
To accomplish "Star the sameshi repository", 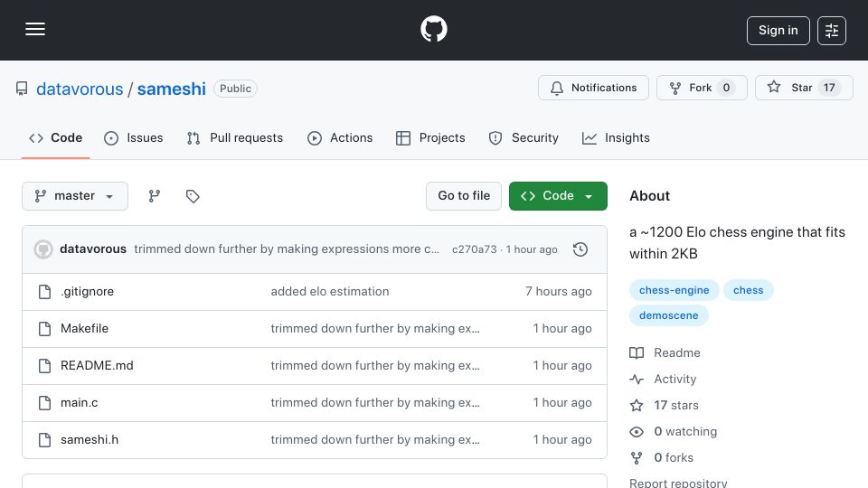I will click(x=804, y=88).
